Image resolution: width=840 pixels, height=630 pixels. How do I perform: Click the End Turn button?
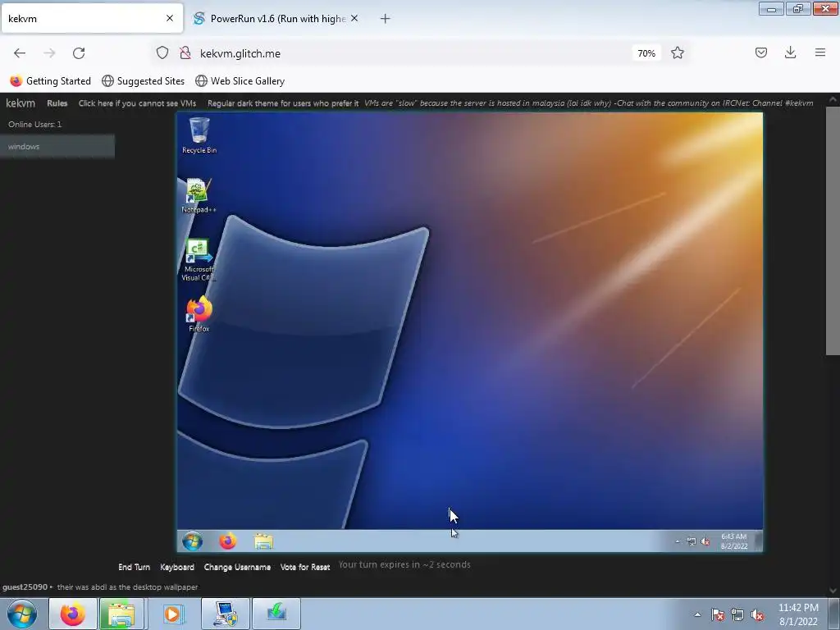pos(134,567)
